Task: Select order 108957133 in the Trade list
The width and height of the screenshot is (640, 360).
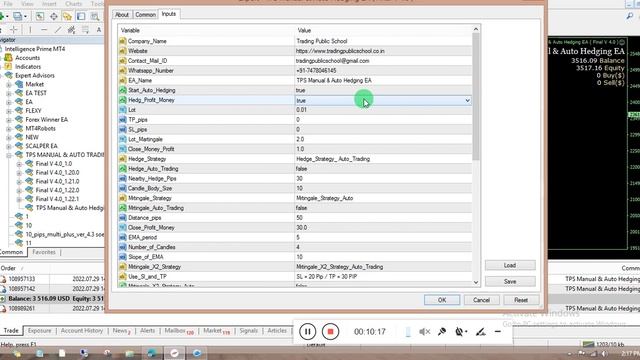Action: pos(22,279)
